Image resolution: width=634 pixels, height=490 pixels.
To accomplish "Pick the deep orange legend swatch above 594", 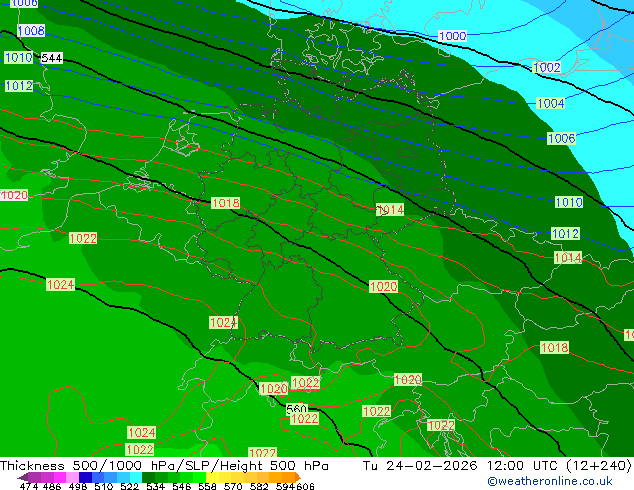I will (x=288, y=477).
